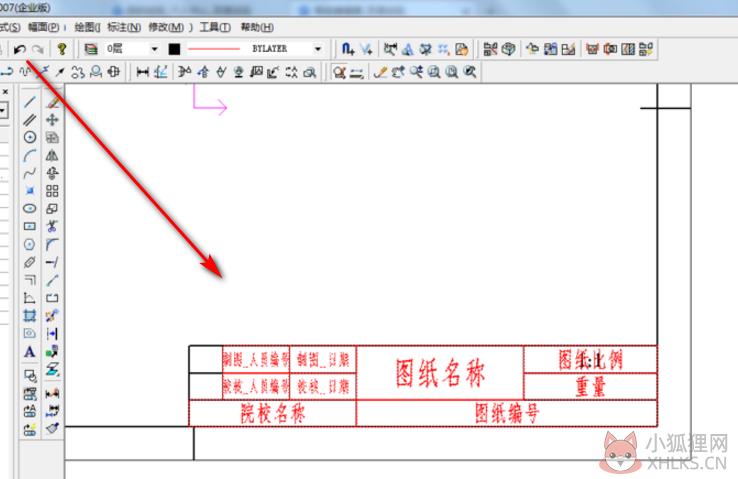Open the 幅面(P) menu

pyautogui.click(x=43, y=27)
